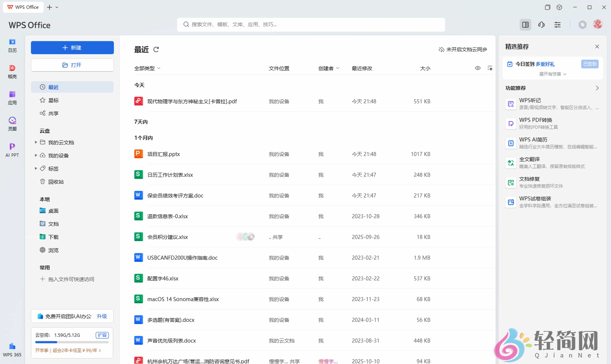Open the 全部类型 file type dropdown
Viewport: 611px width, 364px height.
pos(147,68)
